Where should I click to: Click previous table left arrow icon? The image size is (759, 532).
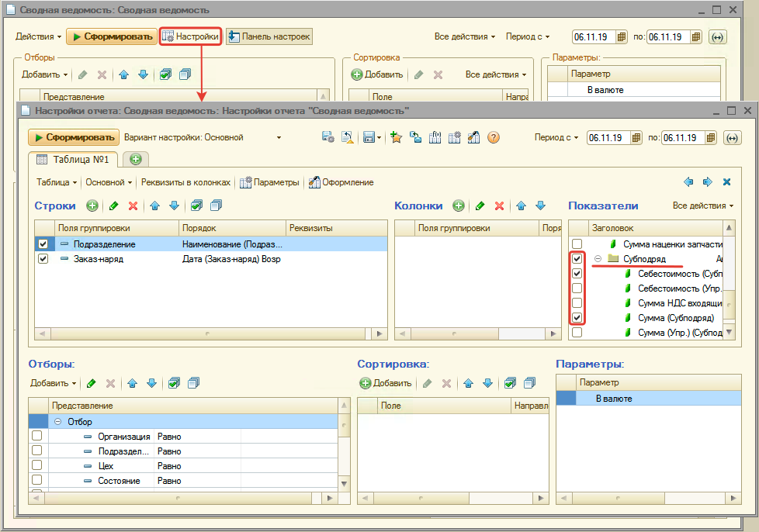click(x=688, y=181)
